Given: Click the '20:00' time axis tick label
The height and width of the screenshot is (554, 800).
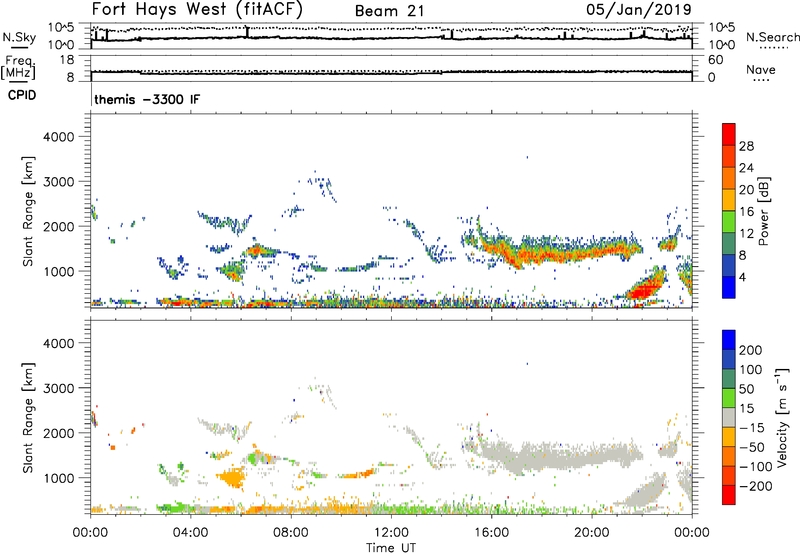Looking at the screenshot, I should 591,533.
